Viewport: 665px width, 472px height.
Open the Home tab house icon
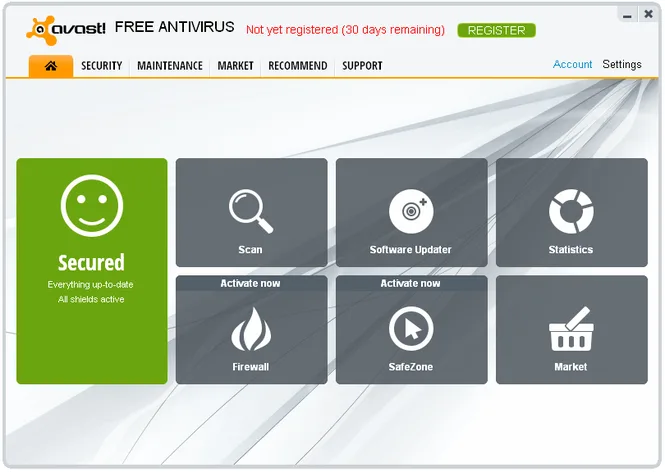[51, 66]
